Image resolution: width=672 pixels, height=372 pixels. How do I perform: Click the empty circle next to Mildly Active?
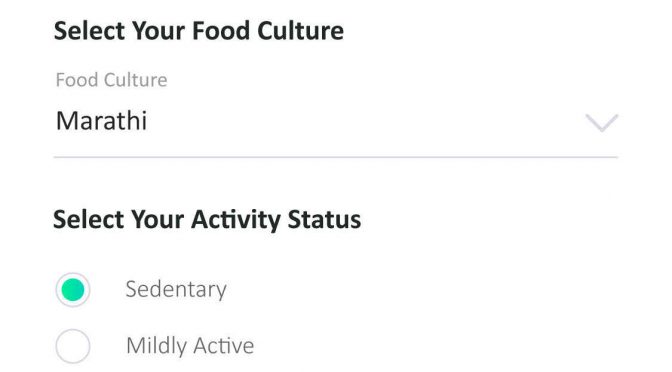click(x=73, y=346)
